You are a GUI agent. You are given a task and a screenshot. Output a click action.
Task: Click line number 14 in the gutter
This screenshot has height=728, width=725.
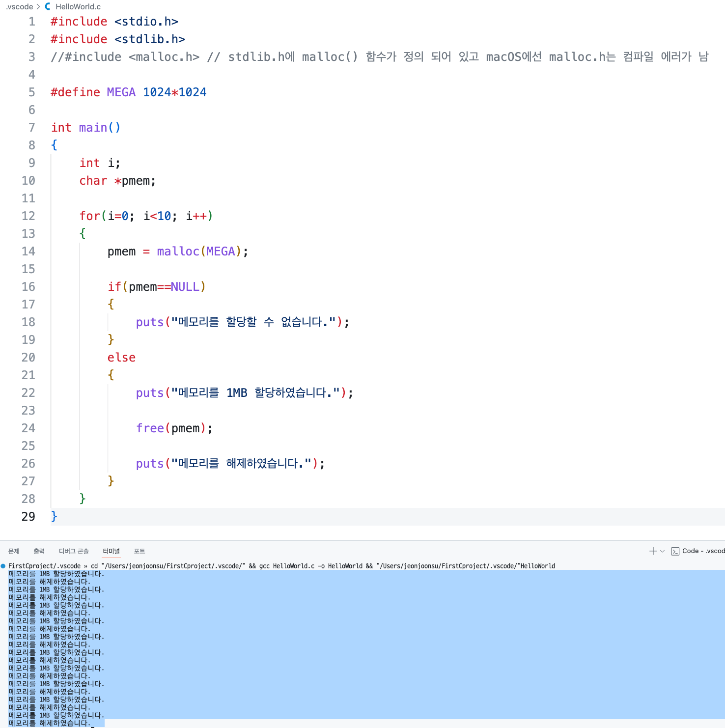pyautogui.click(x=28, y=252)
